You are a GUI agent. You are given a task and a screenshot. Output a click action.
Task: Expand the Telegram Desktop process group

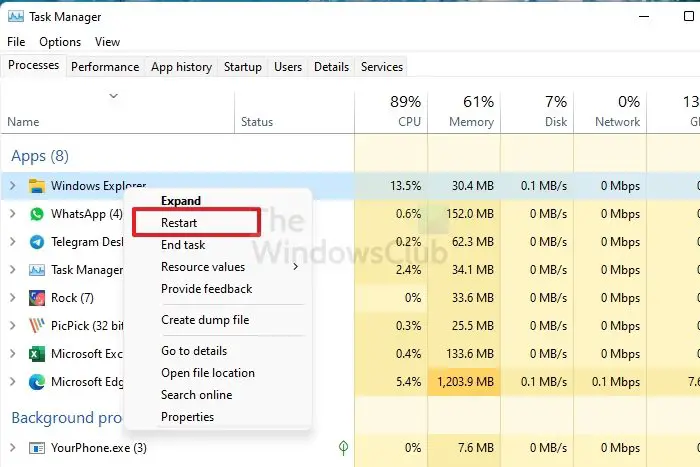click(x=12, y=242)
